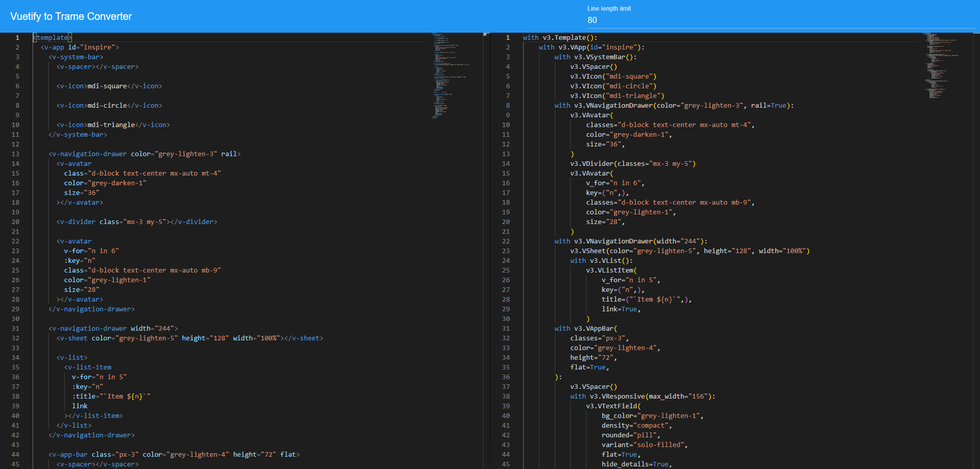Image resolution: width=980 pixels, height=469 pixels.
Task: Click the left editor's vertical scrollbar thumb
Action: [x=485, y=35]
